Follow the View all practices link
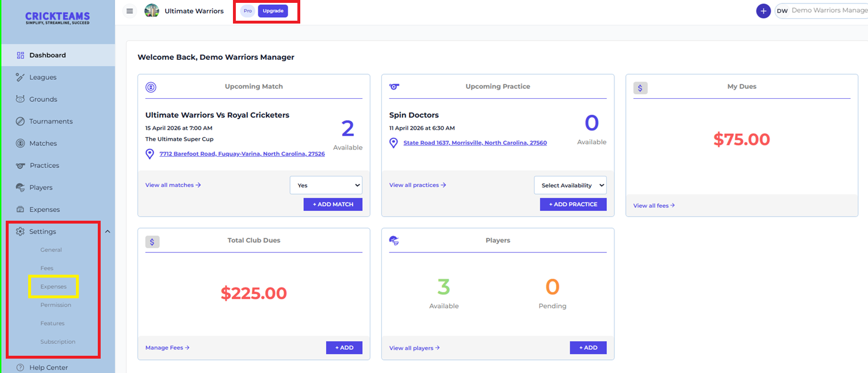Screen dimensions: 868x373 click(x=418, y=185)
